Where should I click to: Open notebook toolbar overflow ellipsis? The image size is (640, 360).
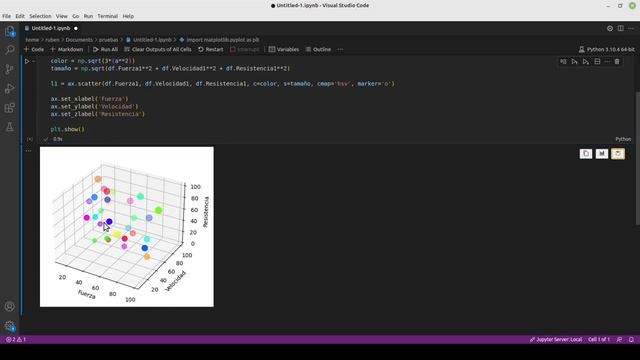point(340,49)
